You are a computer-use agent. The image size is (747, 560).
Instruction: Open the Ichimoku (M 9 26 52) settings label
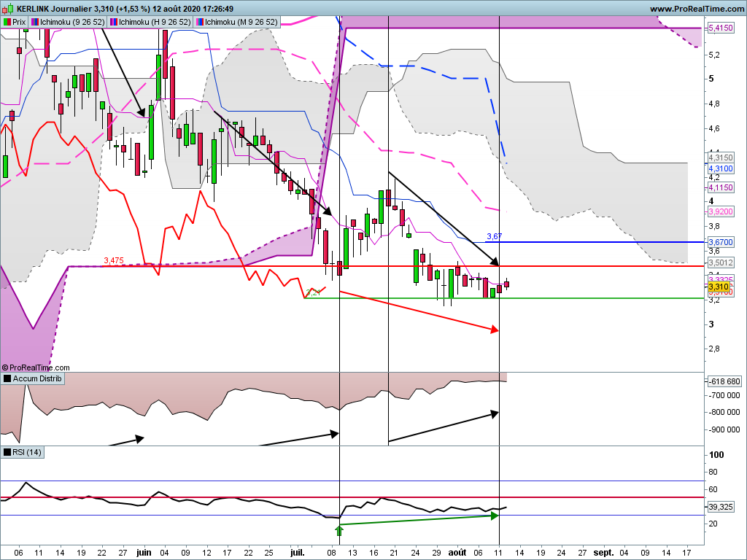[241, 22]
